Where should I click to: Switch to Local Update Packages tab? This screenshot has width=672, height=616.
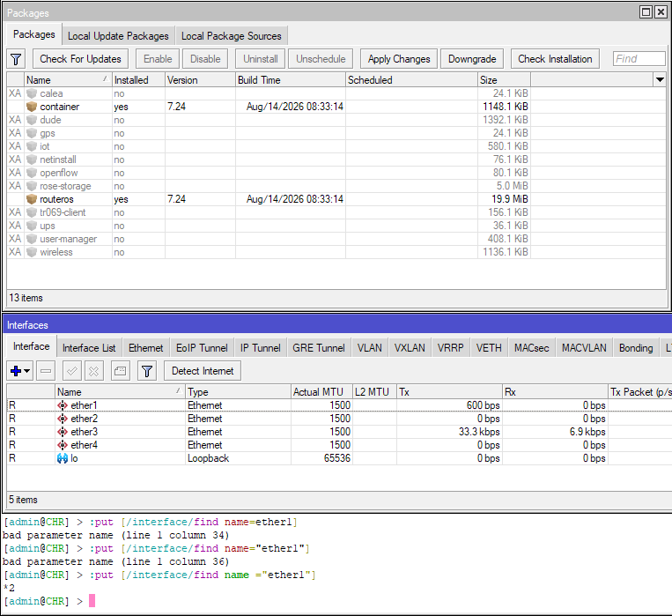click(x=118, y=36)
